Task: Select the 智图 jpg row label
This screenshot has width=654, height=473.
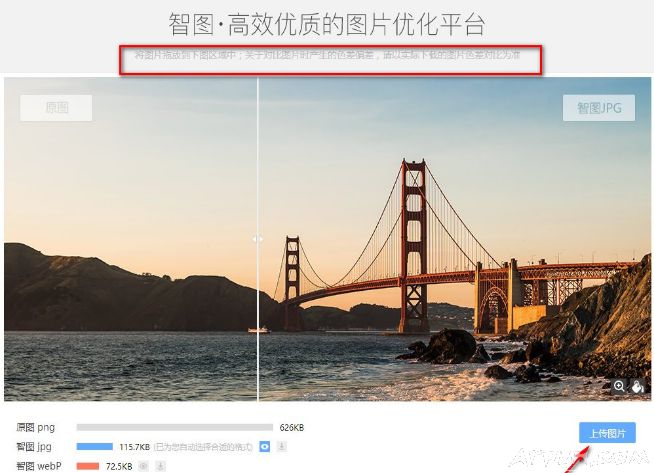Action: coord(34,447)
